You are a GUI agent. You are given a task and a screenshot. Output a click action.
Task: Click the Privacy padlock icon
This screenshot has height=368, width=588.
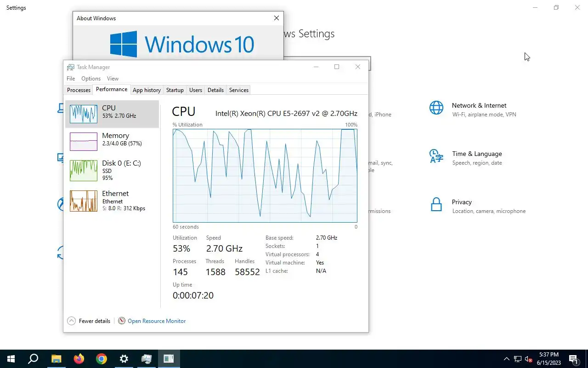coord(436,204)
